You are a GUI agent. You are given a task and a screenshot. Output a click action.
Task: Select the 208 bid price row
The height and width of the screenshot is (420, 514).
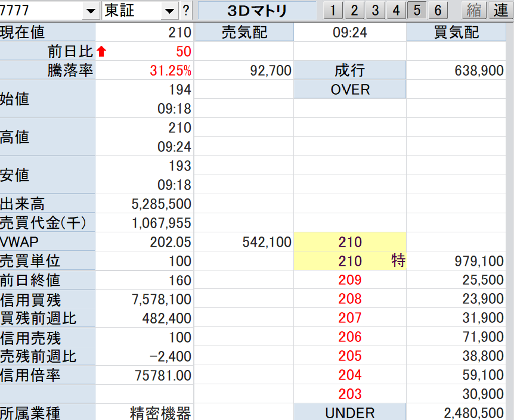tap(350, 299)
